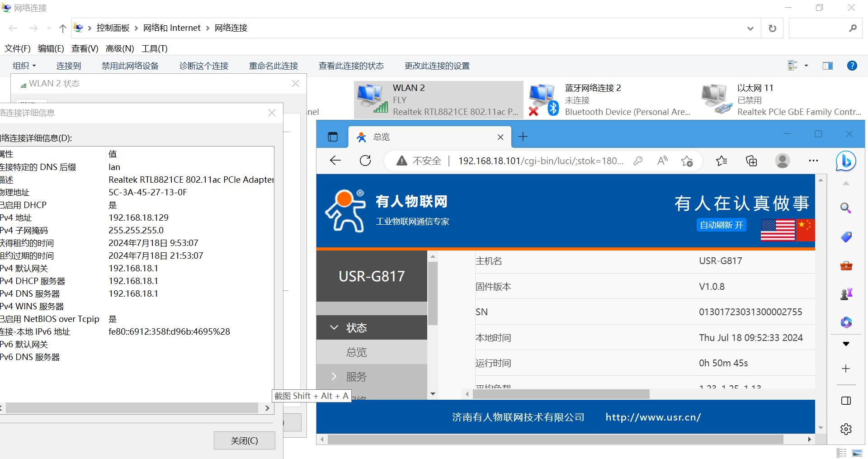Screen dimensions: 868x459
Task: Open browser Collections icon
Action: 751,161
